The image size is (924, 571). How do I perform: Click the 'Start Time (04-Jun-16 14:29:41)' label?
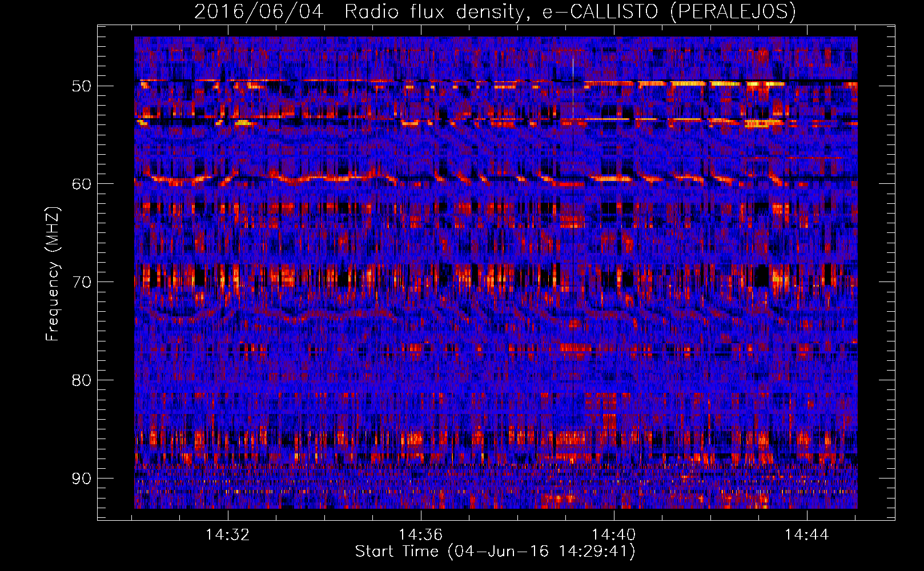coord(495,552)
